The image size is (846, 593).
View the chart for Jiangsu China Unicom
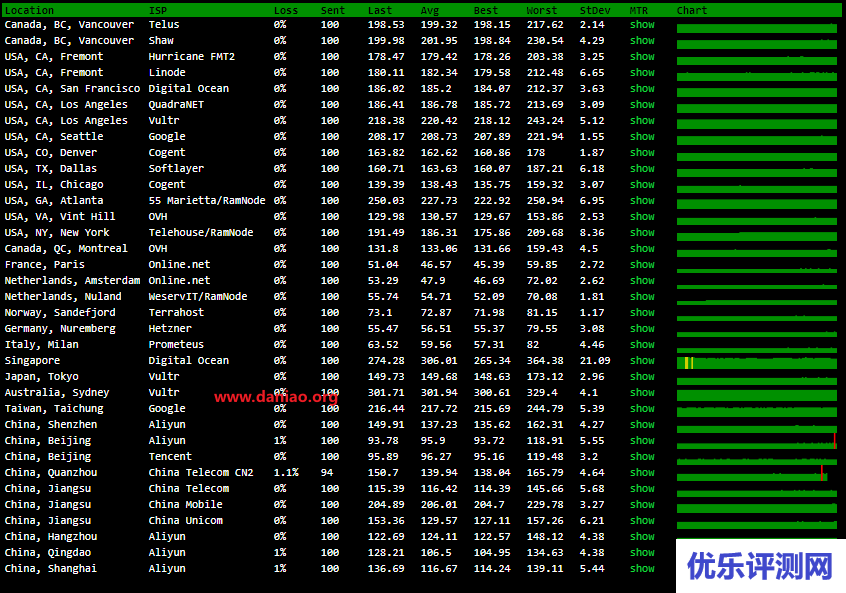pyautogui.click(x=757, y=523)
